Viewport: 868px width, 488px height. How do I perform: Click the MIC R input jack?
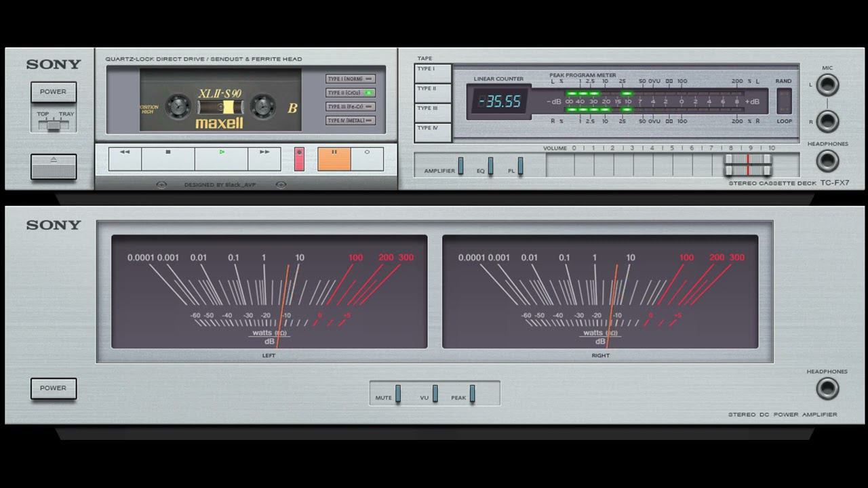(x=827, y=121)
